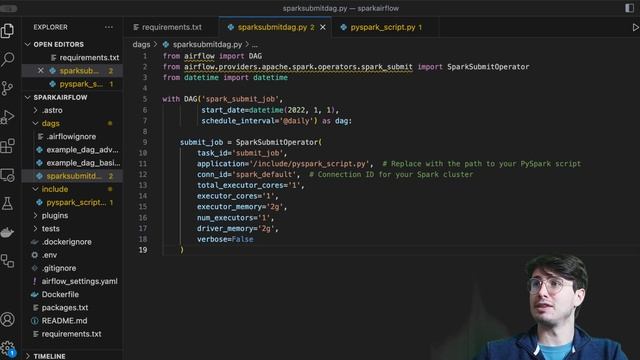This screenshot has height=360, width=640.
Task: Click verbose=False on line 18
Action: 225,239
